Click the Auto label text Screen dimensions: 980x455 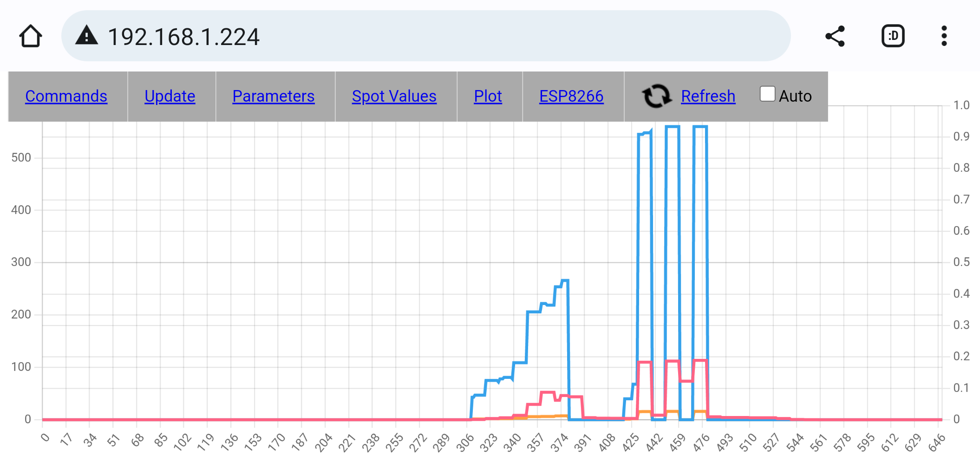point(795,96)
